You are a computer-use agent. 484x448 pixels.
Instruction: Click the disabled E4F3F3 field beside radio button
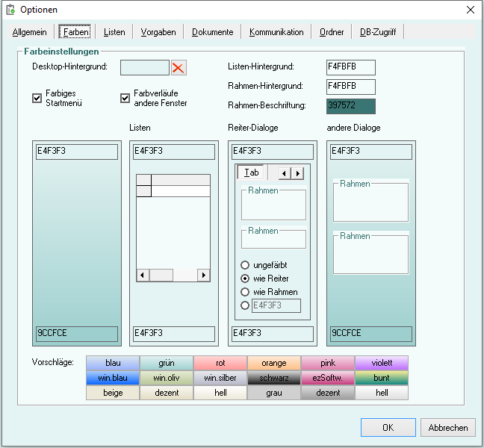276,305
